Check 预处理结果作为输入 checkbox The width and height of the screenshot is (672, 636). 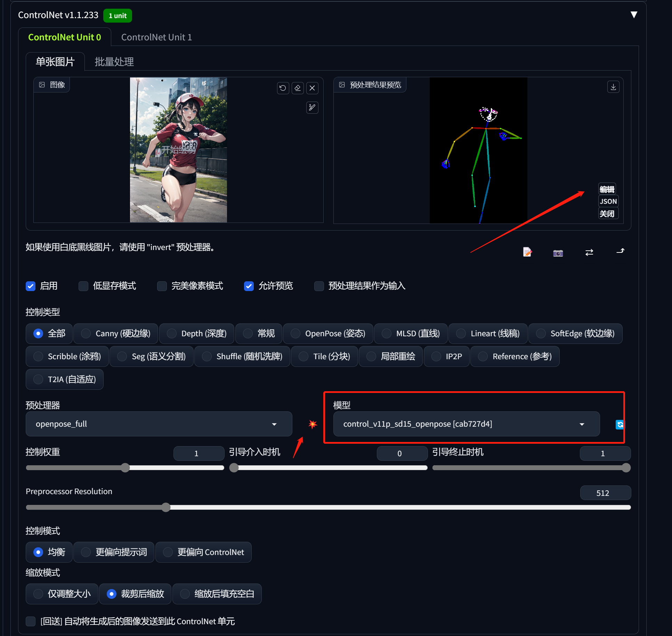tap(319, 286)
